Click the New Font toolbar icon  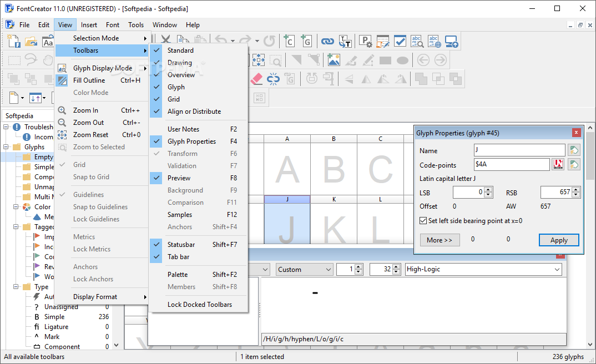14,41
